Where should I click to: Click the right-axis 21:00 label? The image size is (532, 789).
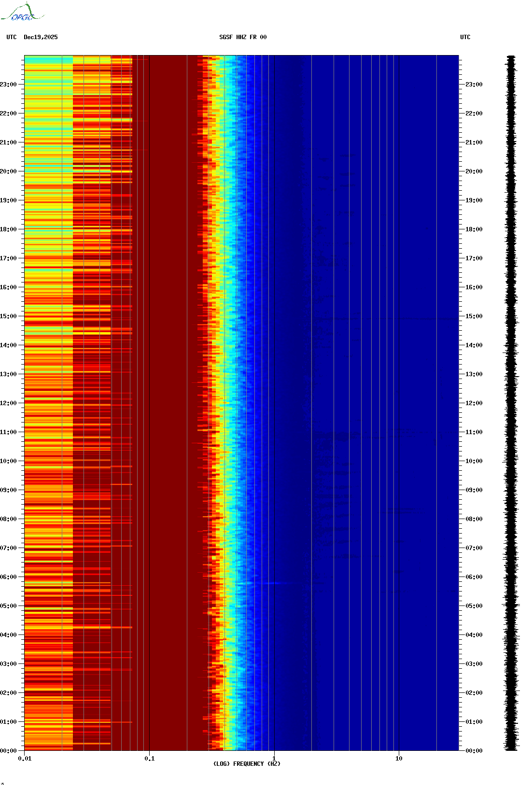tap(474, 142)
